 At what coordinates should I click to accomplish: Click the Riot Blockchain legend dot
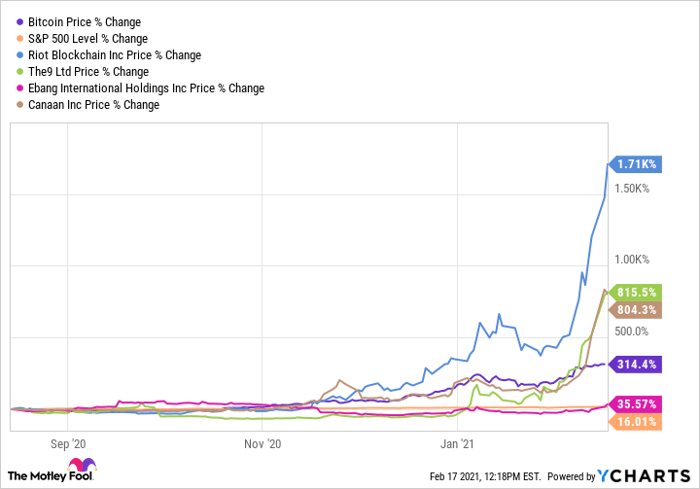[19, 55]
